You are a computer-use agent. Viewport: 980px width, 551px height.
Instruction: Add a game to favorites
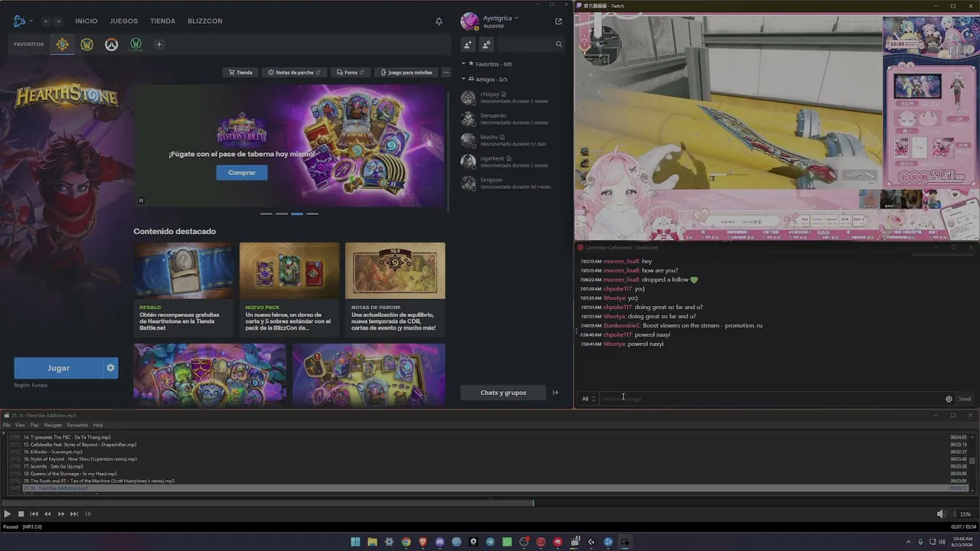[x=159, y=44]
